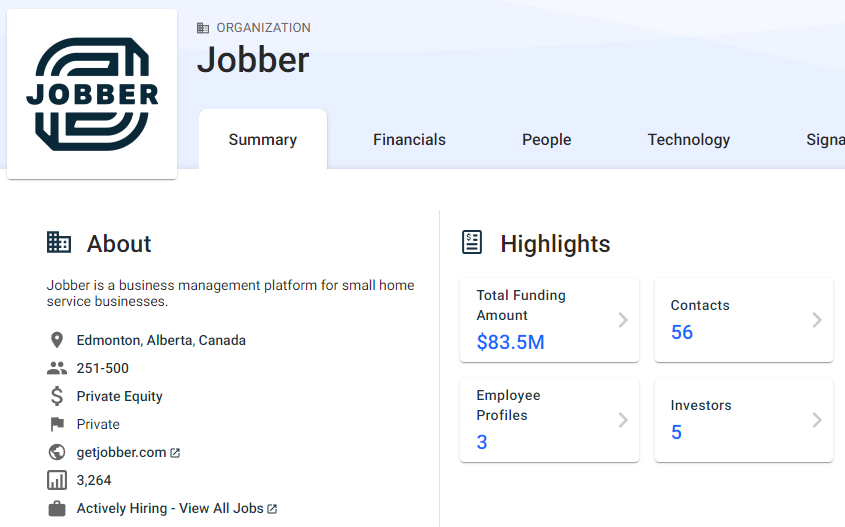Screen dimensions: 845x527
Task: Expand the Investors card chevron
Action: click(x=816, y=420)
